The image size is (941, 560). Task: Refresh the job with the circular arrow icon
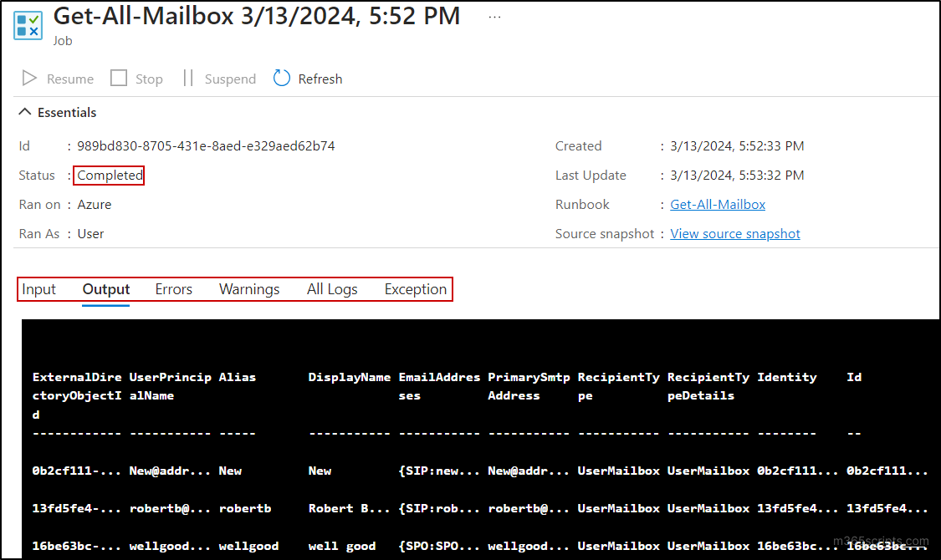tap(284, 78)
